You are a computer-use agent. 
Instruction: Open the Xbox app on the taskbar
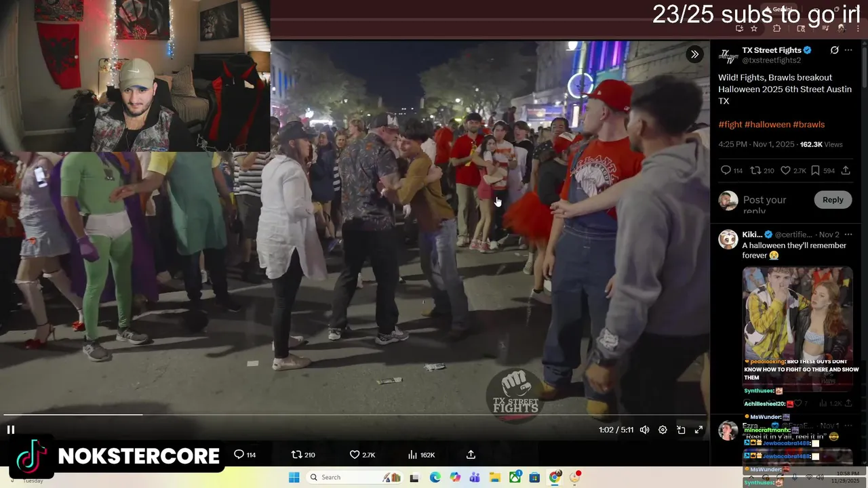[x=515, y=477]
